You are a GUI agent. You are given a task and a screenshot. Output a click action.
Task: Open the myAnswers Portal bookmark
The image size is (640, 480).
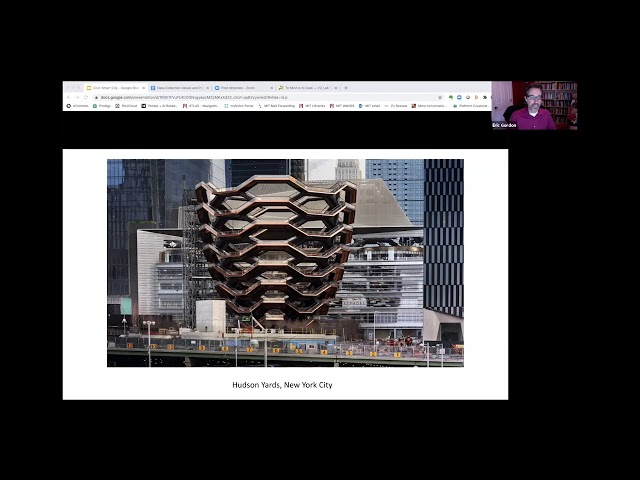click(239, 106)
